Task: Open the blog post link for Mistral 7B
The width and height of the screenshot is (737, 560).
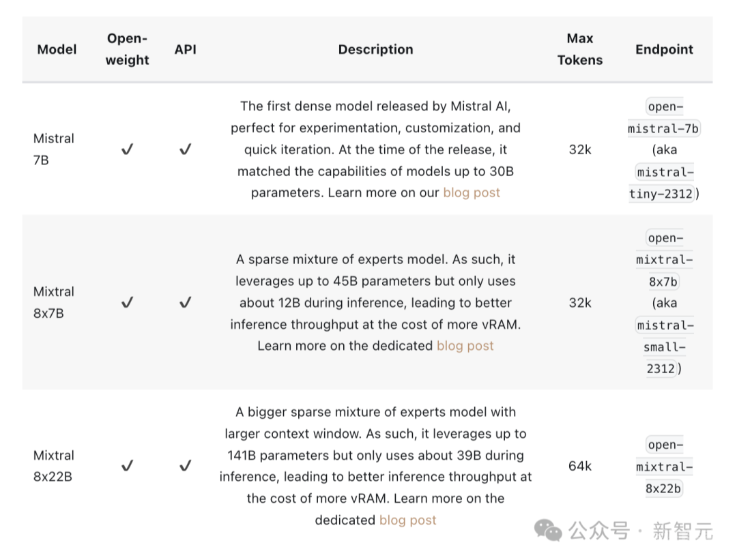Action: point(472,192)
